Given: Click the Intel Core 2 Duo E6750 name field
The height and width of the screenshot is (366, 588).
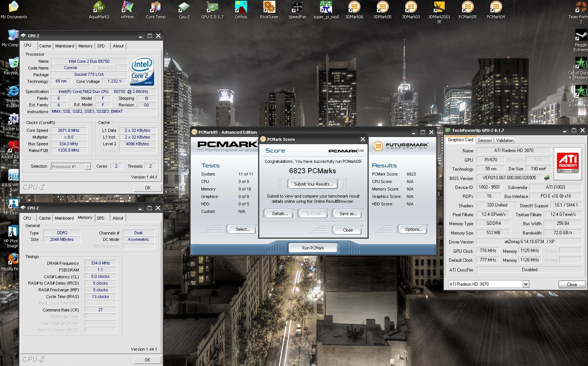Looking at the screenshot, I should (89, 61).
